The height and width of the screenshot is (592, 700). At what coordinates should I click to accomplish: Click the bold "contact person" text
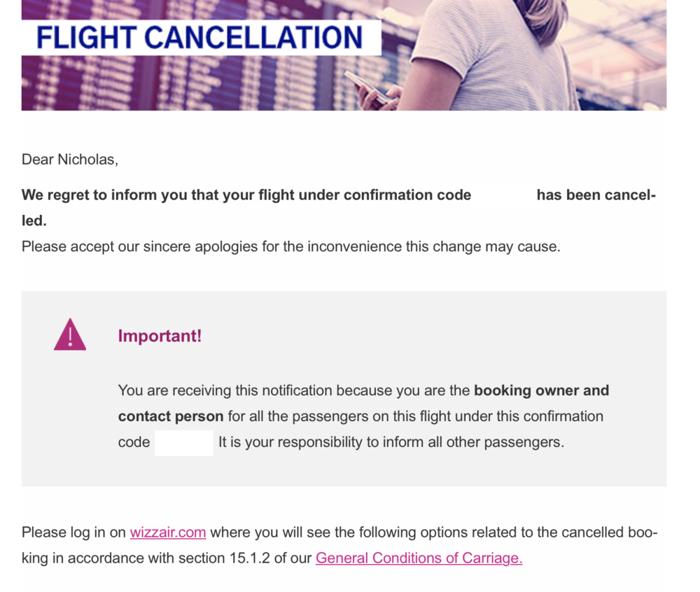171,416
